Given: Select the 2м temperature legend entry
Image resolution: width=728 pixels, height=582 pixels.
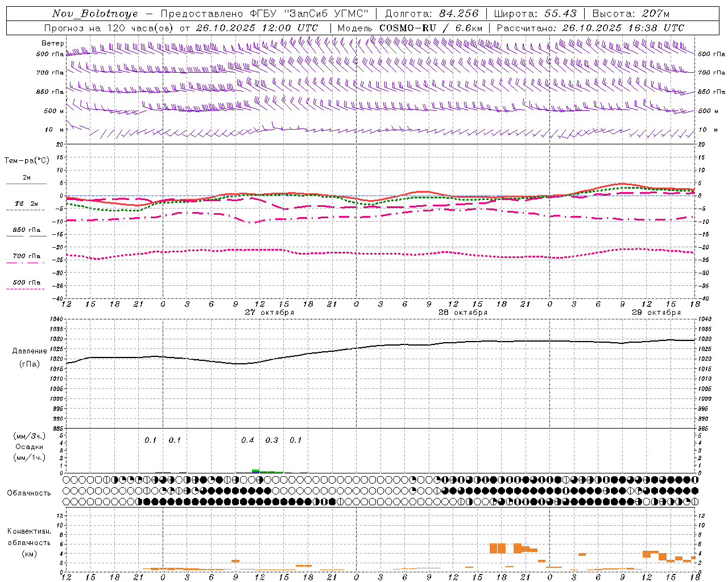Looking at the screenshot, I should [27, 177].
